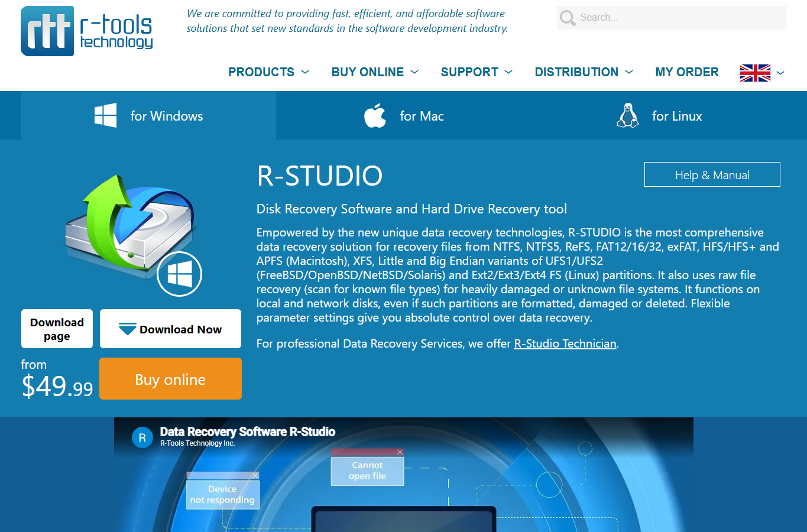
Task: Click 'Disk Recovery Software and Hard Drive Recovery tool'
Action: point(411,209)
